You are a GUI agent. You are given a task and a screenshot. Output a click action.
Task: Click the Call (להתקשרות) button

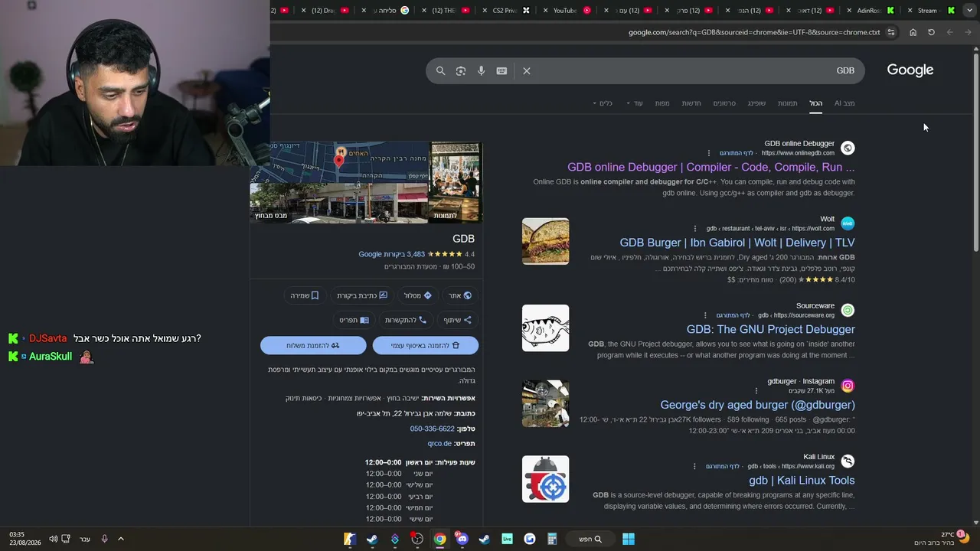[x=405, y=320]
